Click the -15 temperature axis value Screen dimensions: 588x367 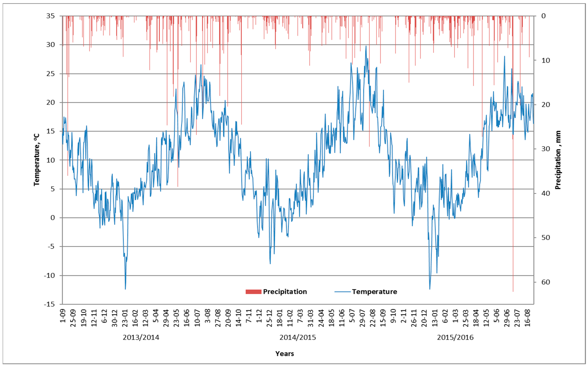(49, 304)
